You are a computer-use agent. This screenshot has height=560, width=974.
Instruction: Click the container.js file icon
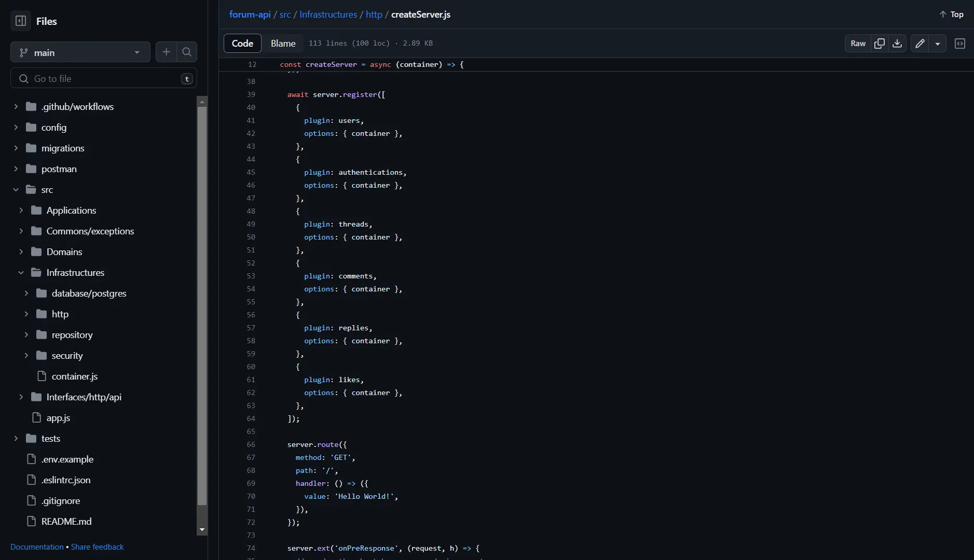point(42,376)
